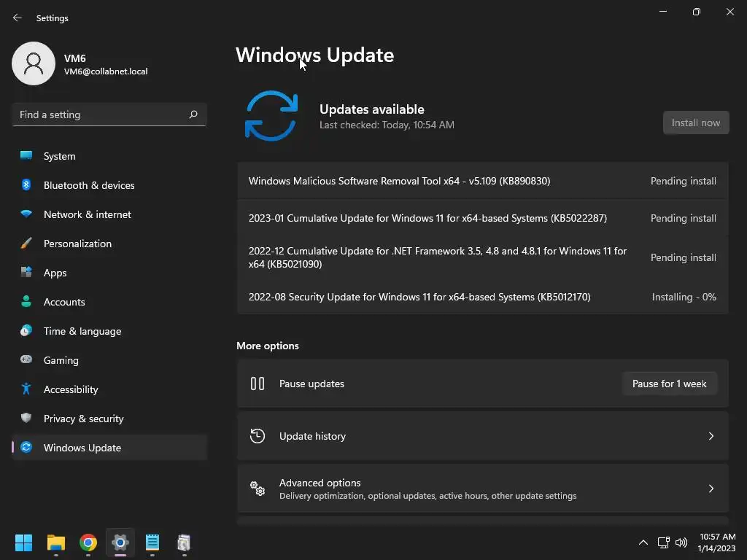Click the Windows Update page title
Viewport: 747px width, 560px height.
[315, 55]
